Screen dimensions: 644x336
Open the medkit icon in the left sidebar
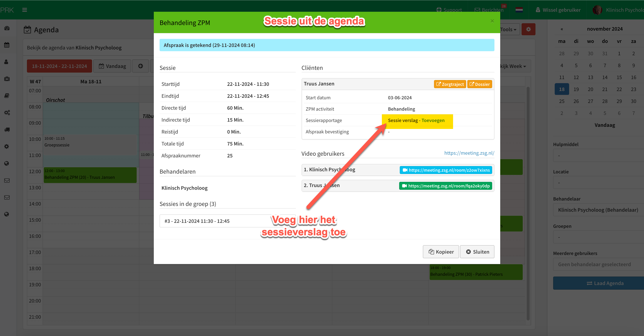7,79
